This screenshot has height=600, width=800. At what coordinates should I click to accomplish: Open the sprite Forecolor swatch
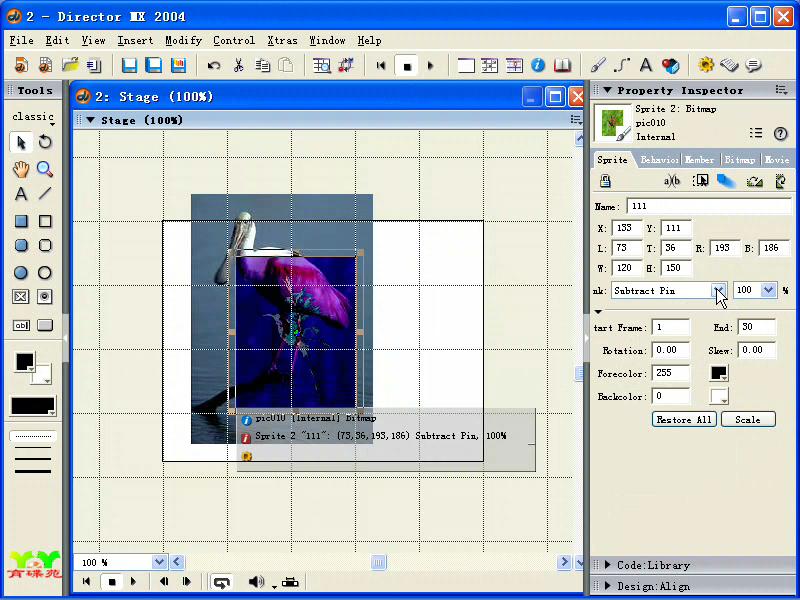[719, 373]
